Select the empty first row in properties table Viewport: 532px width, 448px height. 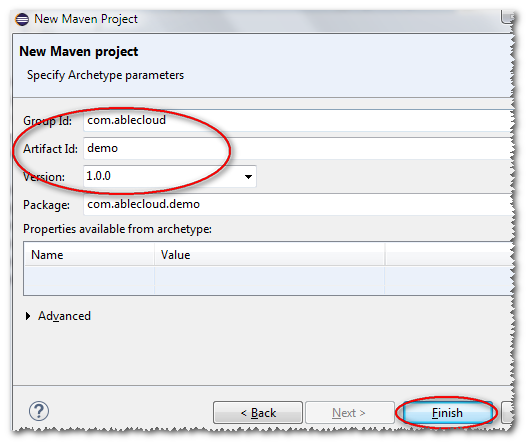tap(268, 280)
